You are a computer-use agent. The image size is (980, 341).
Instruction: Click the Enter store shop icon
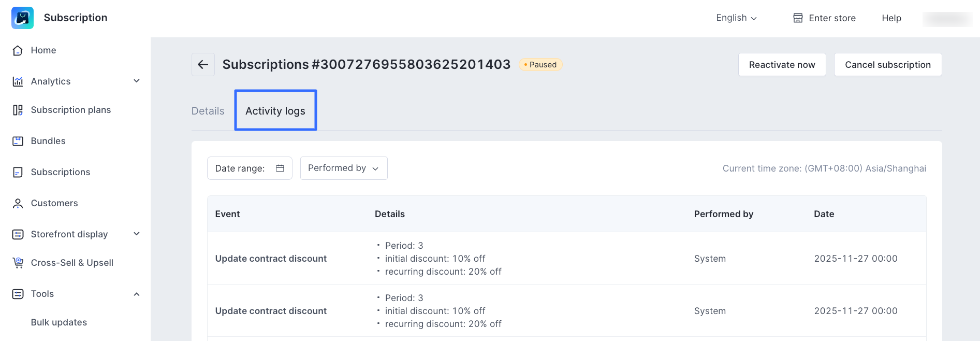(x=798, y=18)
